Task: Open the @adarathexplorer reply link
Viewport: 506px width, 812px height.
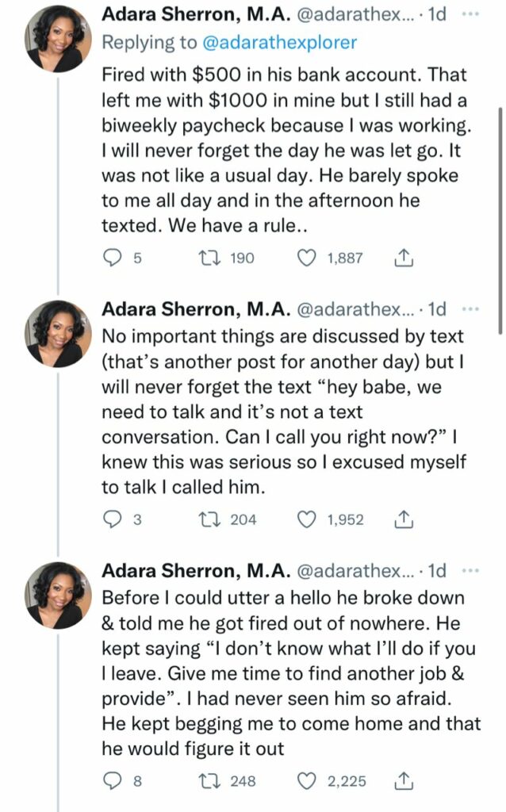Action: tap(280, 42)
